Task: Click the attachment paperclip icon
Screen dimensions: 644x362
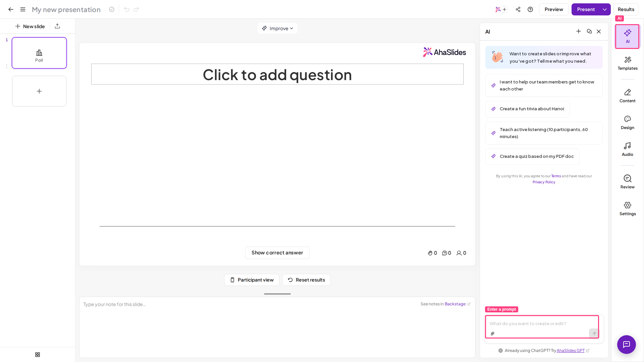Action: pos(493,334)
